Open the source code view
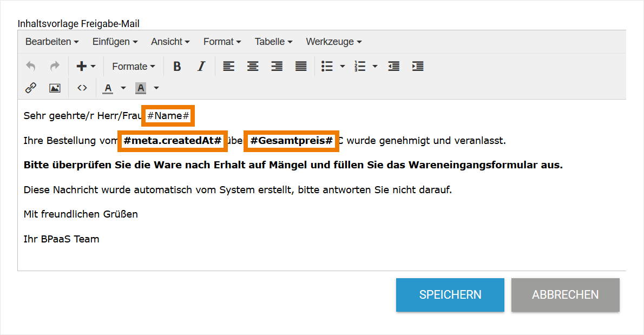 (x=82, y=88)
